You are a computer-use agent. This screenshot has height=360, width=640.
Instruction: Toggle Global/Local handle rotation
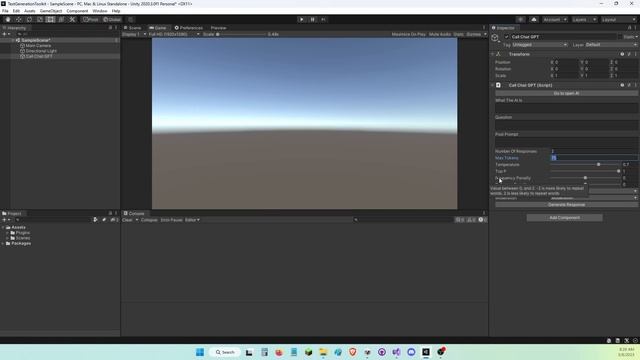click(112, 20)
